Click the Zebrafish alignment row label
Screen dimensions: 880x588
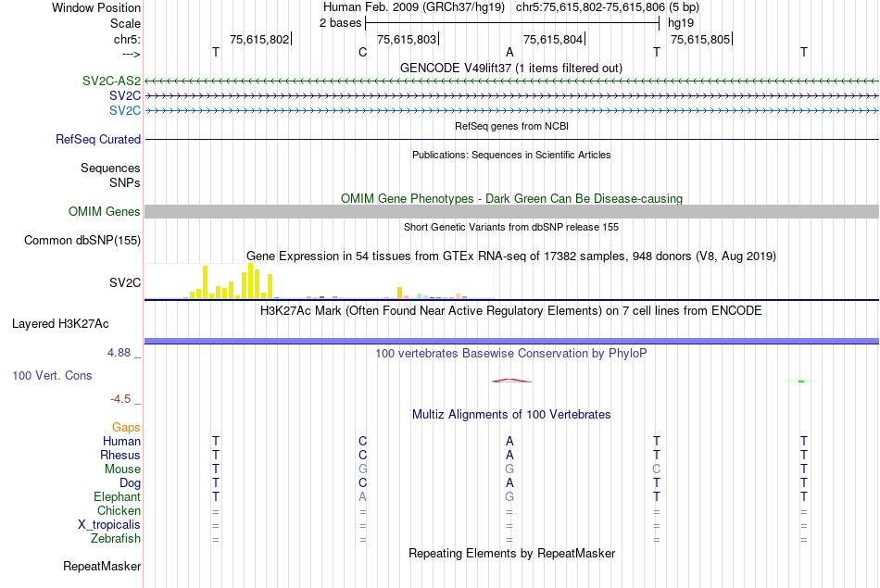pyautogui.click(x=116, y=539)
